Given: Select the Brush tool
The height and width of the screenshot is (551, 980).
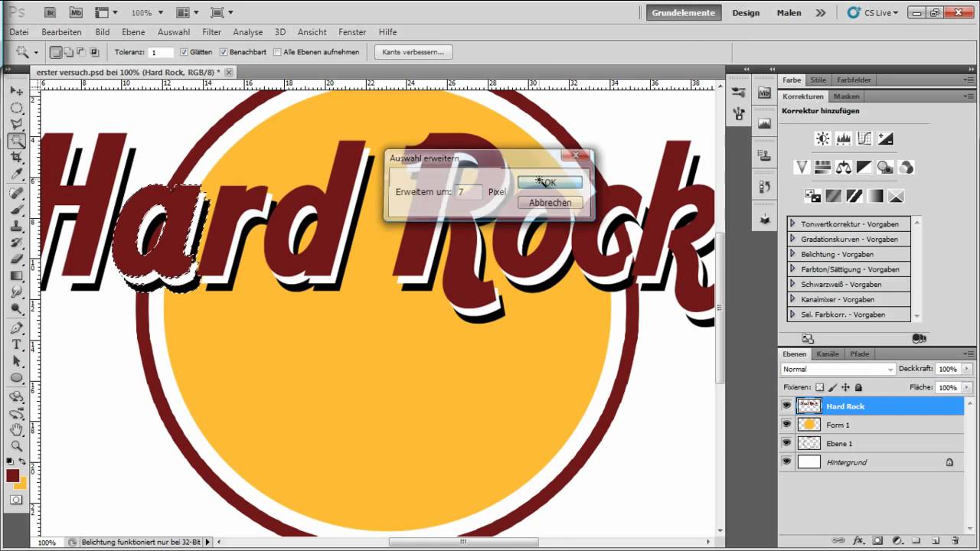Looking at the screenshot, I should [16, 210].
